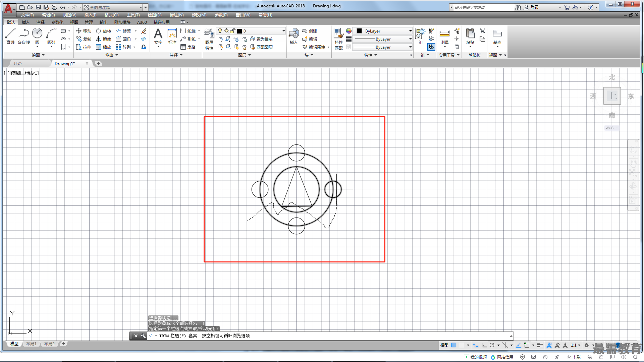644x362 pixels.
Task: Toggle lineweight display in status bar
Action: coord(540,345)
